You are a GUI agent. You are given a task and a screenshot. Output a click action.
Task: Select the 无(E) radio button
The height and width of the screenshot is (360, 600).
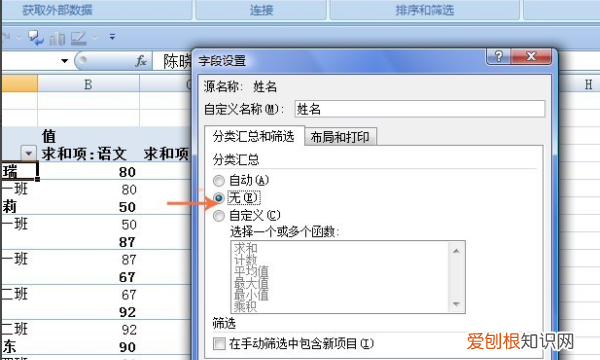coord(219,198)
